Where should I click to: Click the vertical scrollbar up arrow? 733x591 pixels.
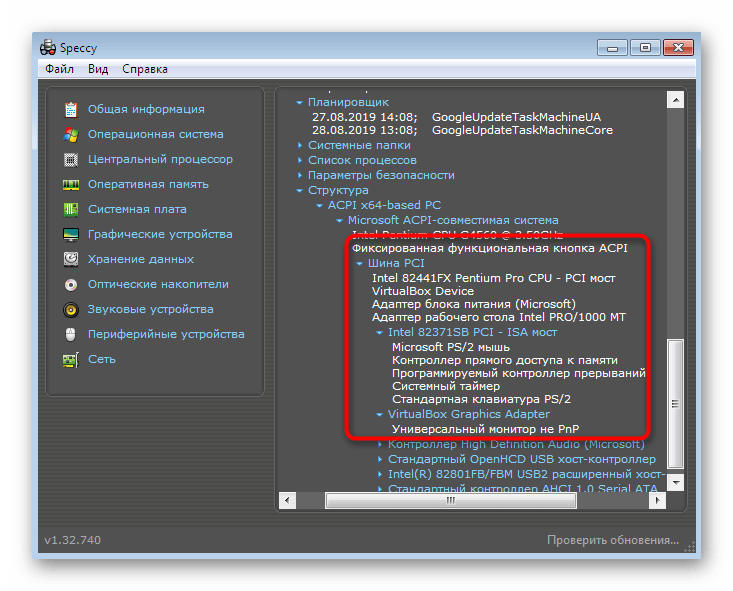(676, 100)
